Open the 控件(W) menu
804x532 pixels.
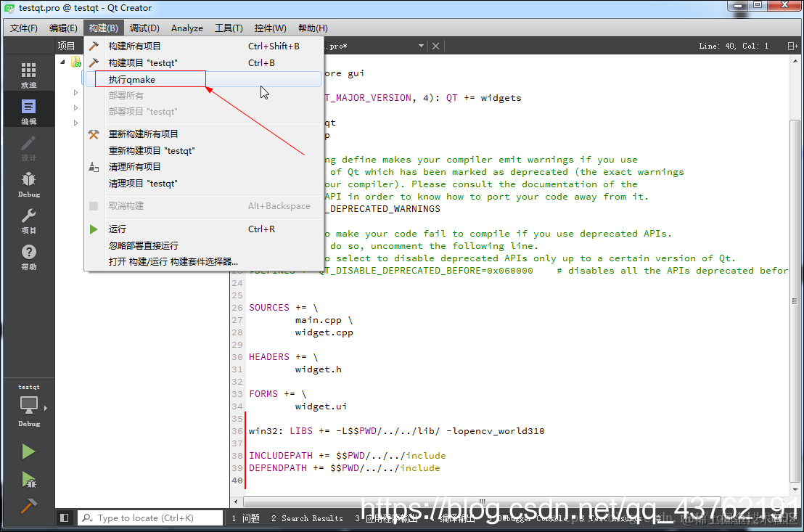click(270, 28)
